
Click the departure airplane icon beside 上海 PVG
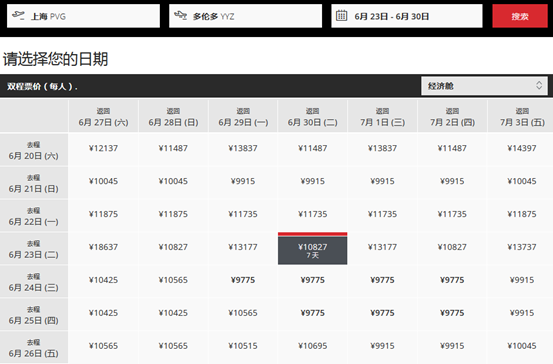(x=18, y=16)
